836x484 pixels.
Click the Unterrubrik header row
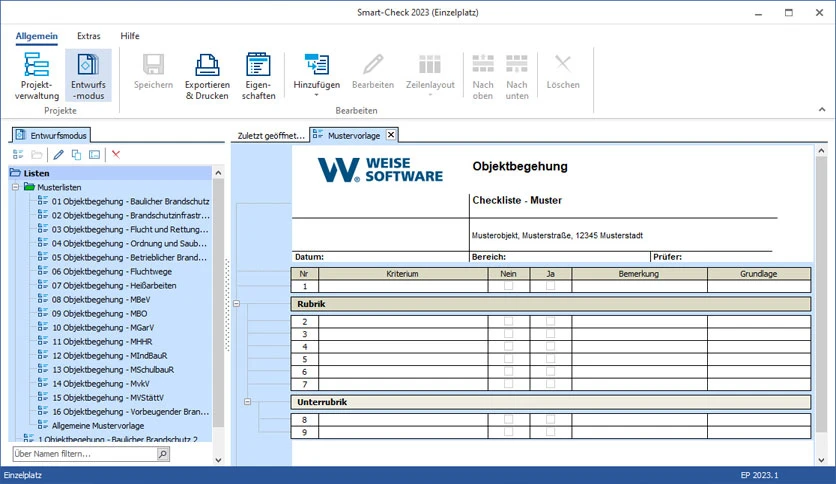551,402
